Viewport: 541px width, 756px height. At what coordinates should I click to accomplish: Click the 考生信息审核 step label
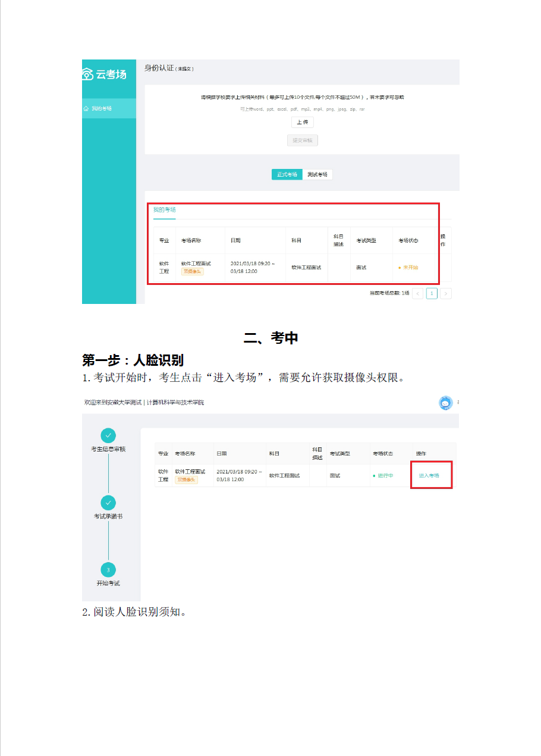coord(108,449)
